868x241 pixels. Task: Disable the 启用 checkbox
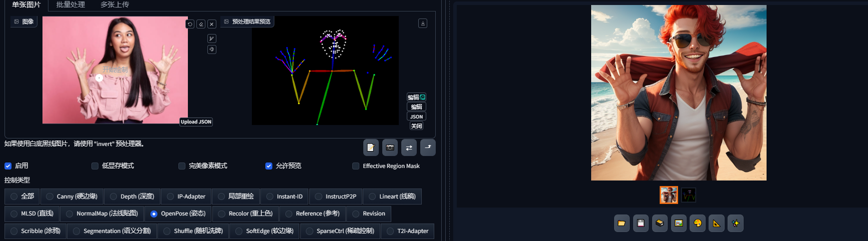pyautogui.click(x=8, y=166)
